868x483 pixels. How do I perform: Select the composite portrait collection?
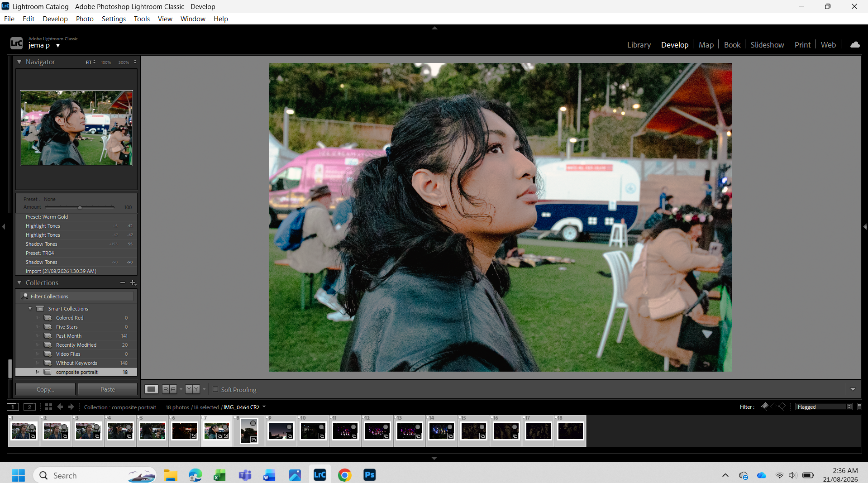coord(76,372)
